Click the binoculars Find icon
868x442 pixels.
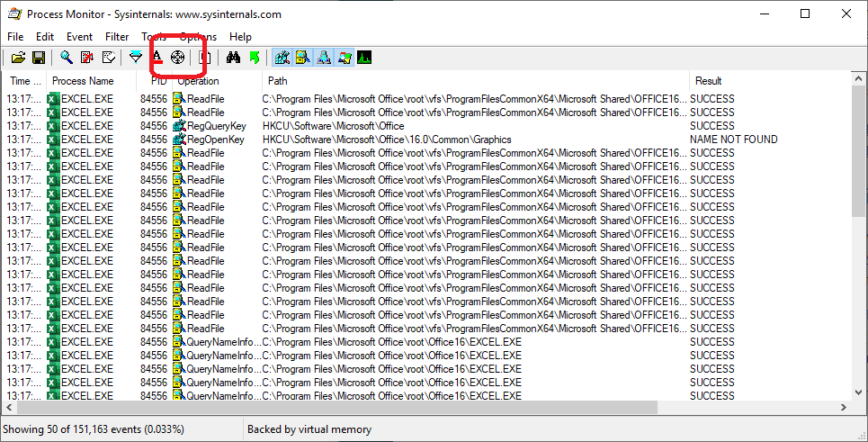[233, 58]
